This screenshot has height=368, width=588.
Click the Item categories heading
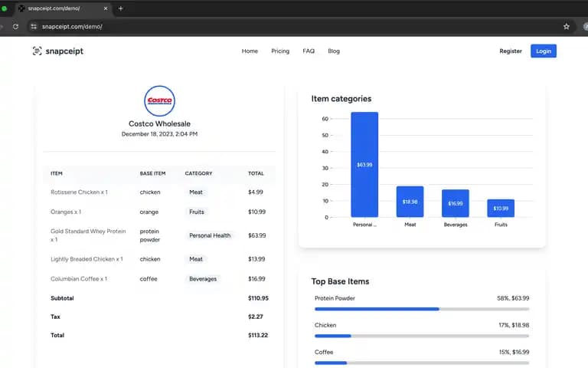[341, 99]
